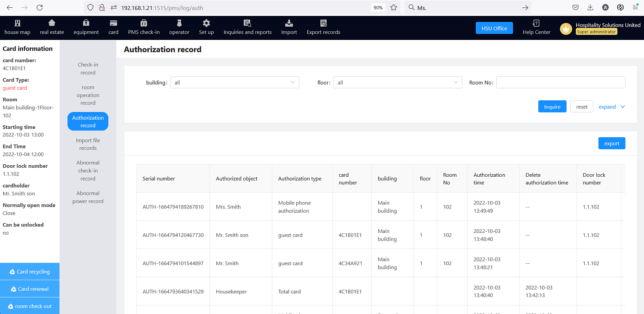Open the building dropdown
The image size is (644, 314).
(234, 82)
